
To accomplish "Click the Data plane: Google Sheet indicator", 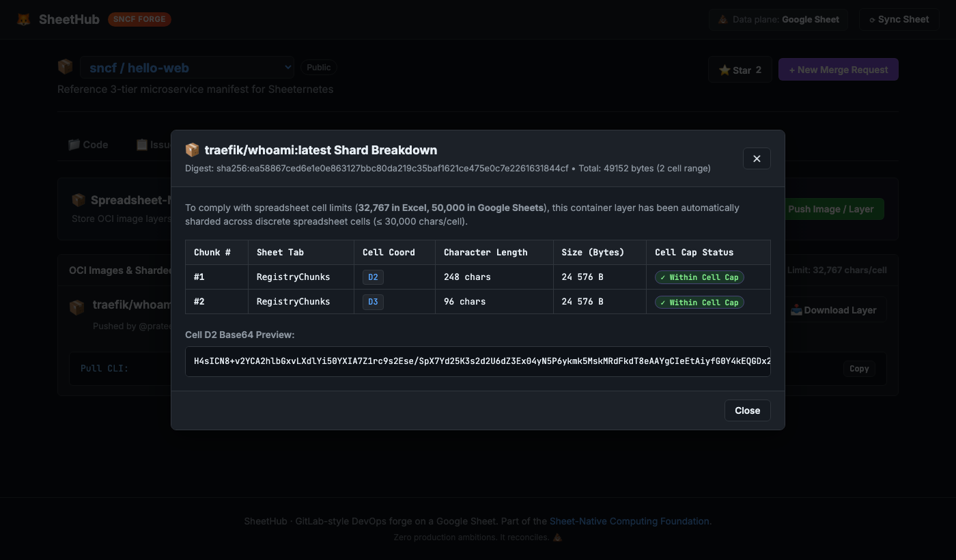I will pos(778,19).
